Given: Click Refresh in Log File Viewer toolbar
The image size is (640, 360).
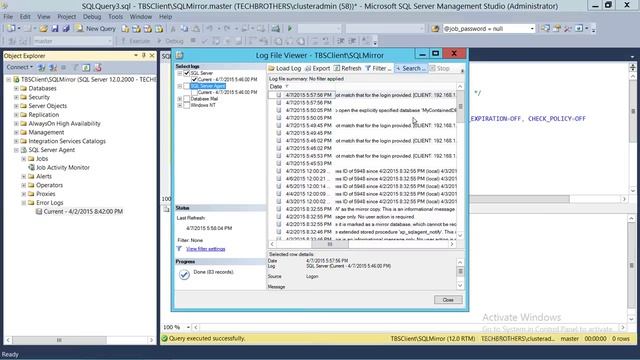Looking at the screenshot, I should point(347,68).
